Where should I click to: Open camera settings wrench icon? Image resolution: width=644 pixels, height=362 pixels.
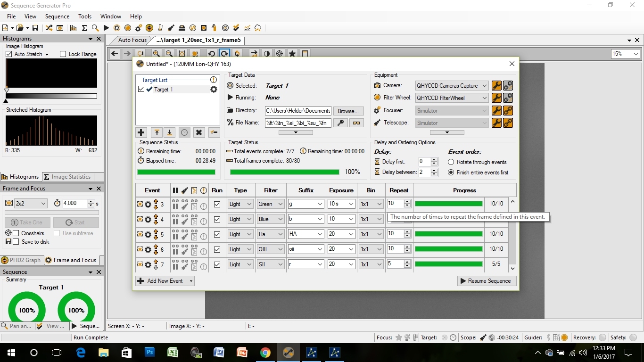496,86
